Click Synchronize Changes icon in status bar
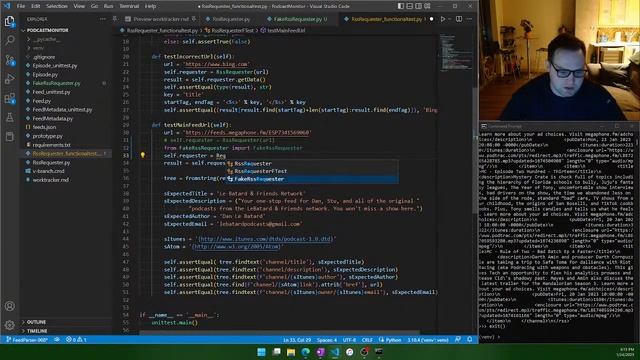The image size is (640, 360). [x=57, y=340]
